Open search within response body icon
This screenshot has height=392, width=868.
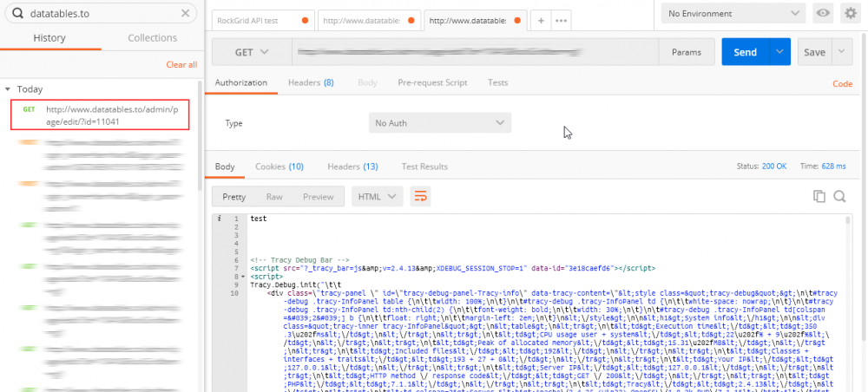[839, 197]
